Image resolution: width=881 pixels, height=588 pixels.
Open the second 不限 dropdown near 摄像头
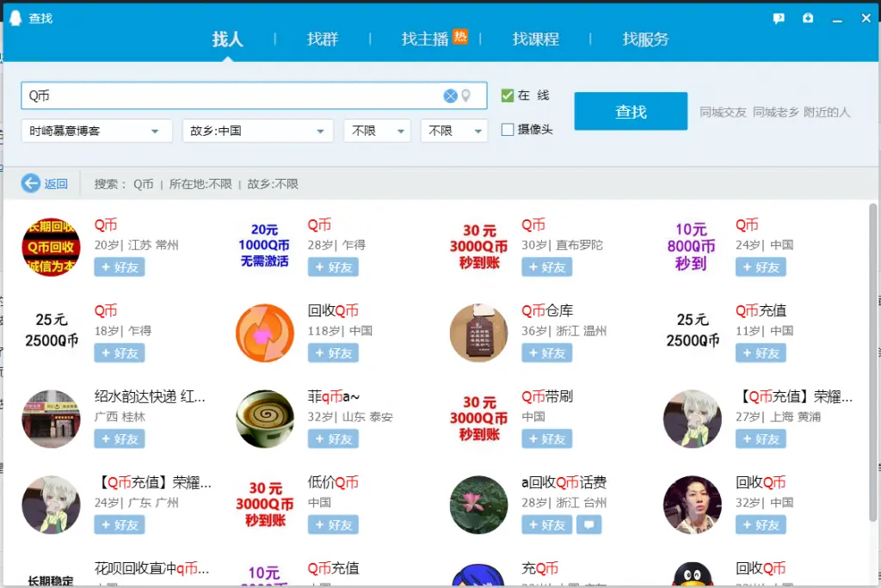click(454, 131)
